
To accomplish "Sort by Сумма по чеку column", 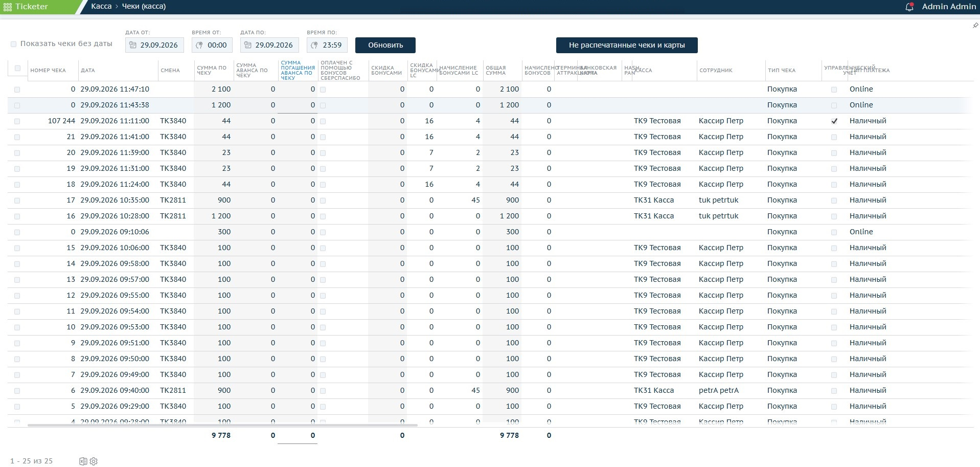I will coord(212,71).
